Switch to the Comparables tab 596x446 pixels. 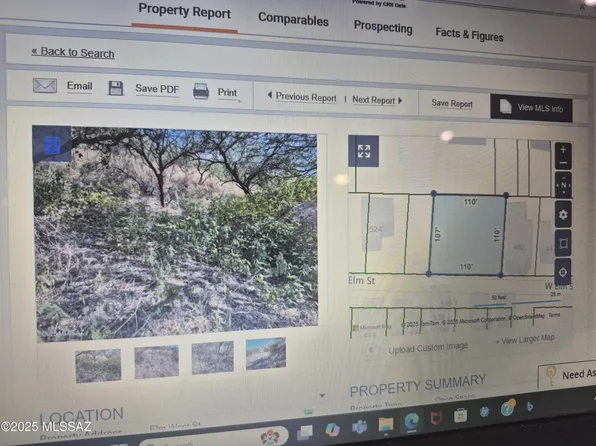(293, 19)
